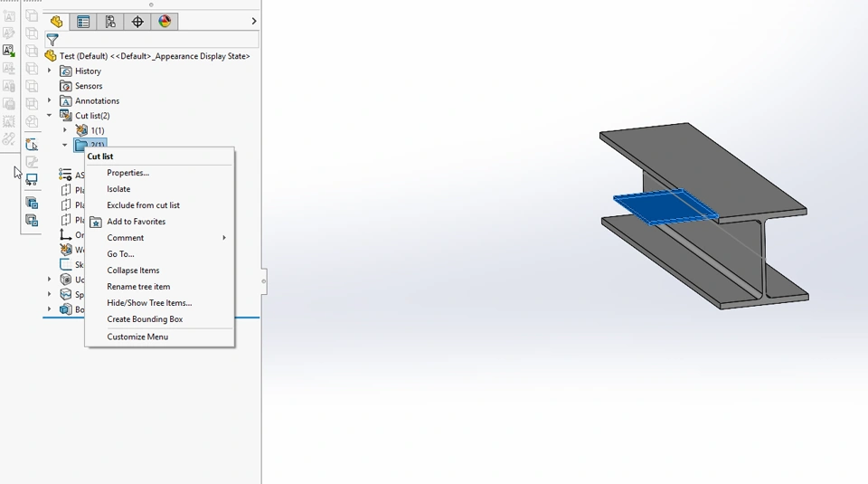Image resolution: width=868 pixels, height=484 pixels.
Task: Collapse the Cut list(2) folder
Action: coord(49,115)
